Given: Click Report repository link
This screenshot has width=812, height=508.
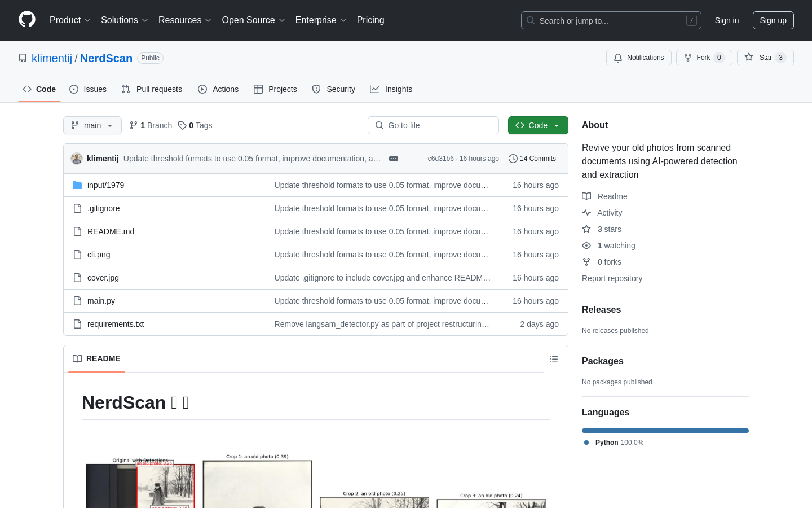Looking at the screenshot, I should 612,278.
